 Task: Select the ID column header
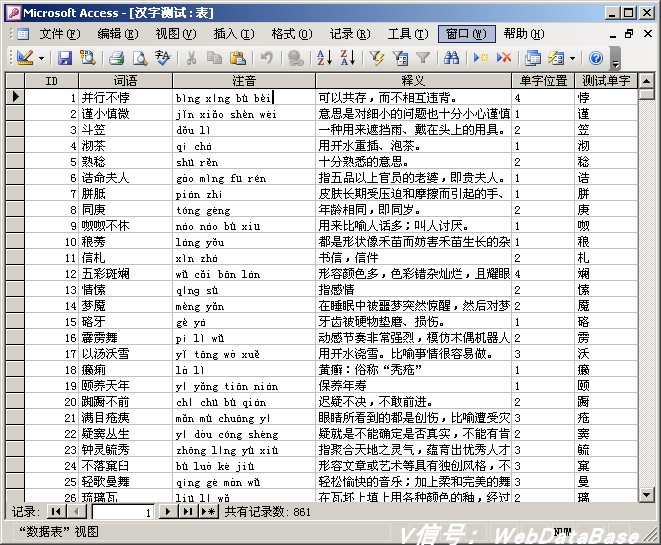[x=51, y=81]
